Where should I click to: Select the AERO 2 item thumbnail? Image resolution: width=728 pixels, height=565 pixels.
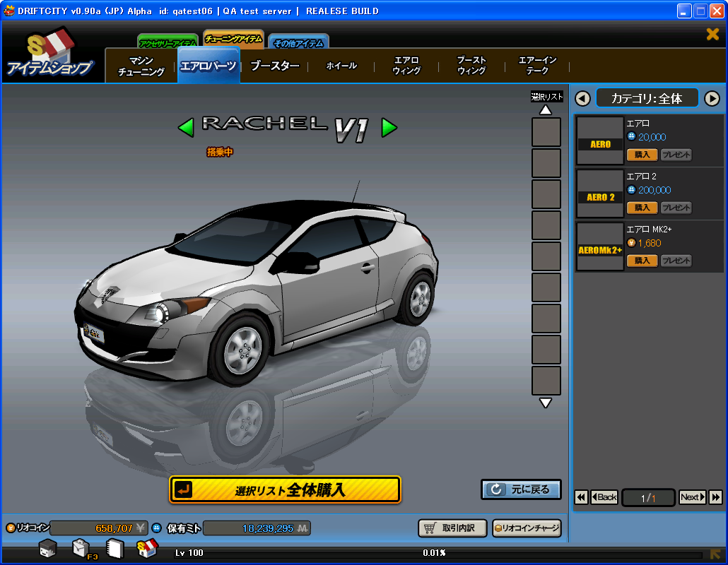600,194
